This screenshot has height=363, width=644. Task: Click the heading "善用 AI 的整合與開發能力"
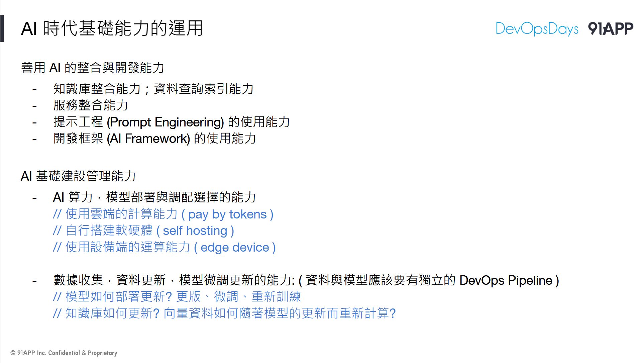click(x=93, y=68)
